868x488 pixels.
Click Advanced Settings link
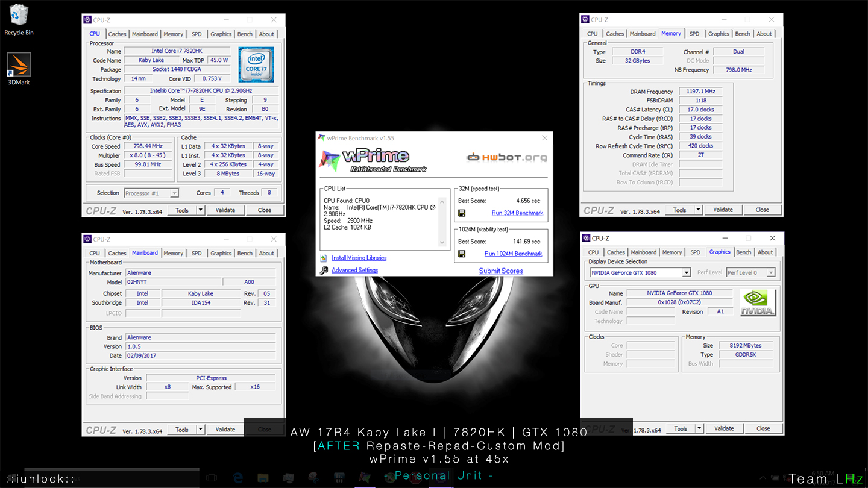[355, 271]
